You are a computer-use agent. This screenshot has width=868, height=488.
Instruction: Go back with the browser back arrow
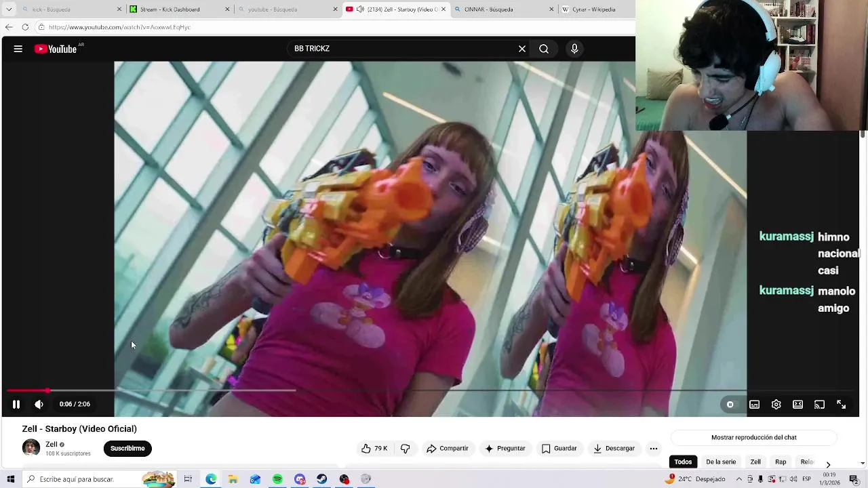[x=9, y=27]
